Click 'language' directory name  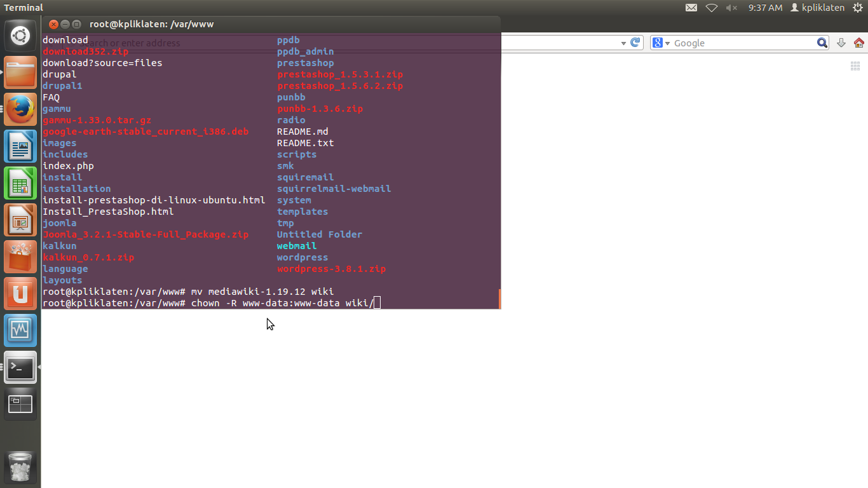click(x=65, y=269)
